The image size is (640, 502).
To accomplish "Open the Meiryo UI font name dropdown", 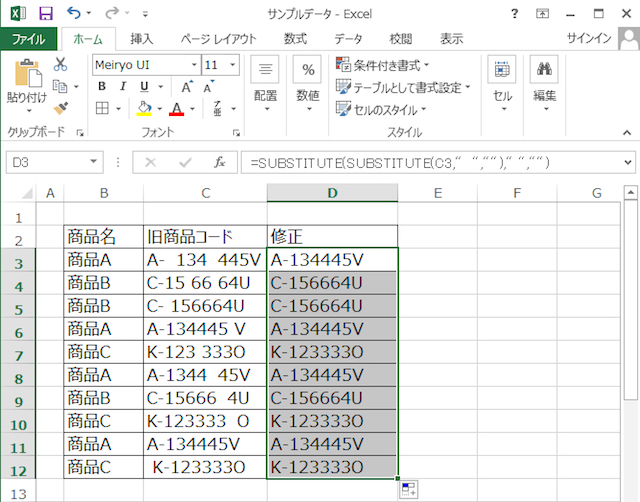I will pos(192,64).
